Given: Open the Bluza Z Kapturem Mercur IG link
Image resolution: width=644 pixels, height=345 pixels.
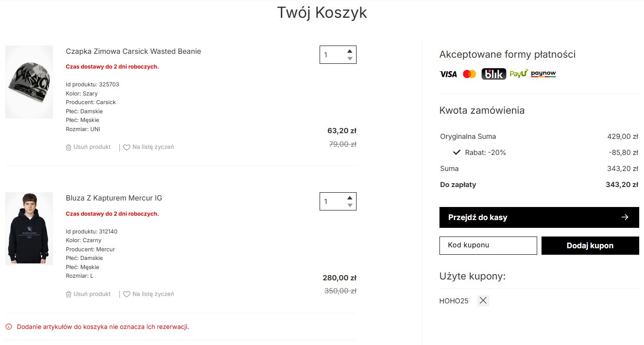Looking at the screenshot, I should point(114,198).
